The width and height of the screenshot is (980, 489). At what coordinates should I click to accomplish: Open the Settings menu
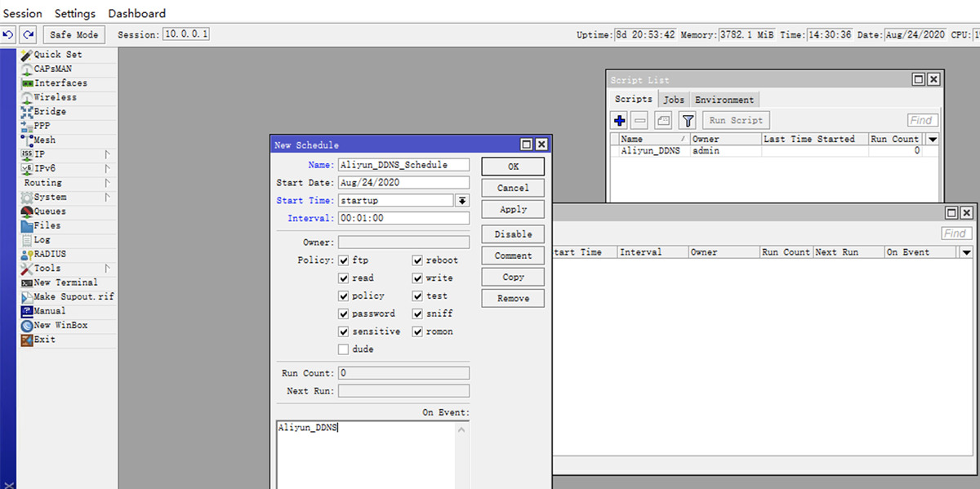(75, 14)
